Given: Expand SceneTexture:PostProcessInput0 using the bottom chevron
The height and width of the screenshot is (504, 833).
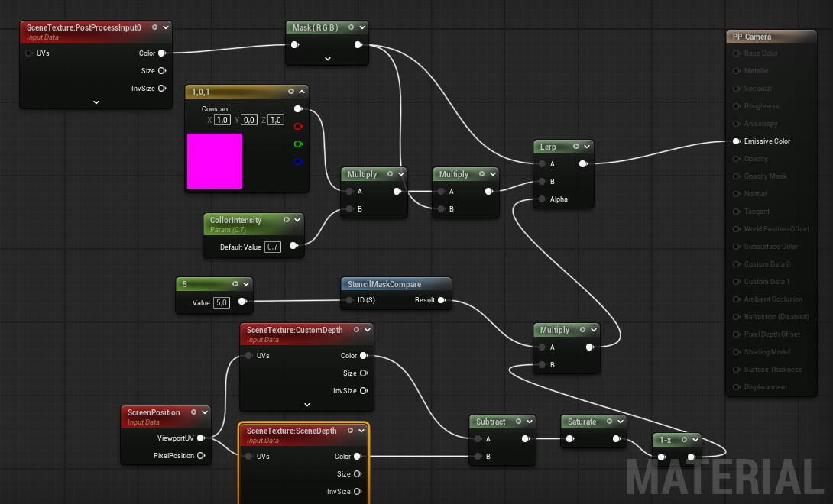Looking at the screenshot, I should 96,102.
